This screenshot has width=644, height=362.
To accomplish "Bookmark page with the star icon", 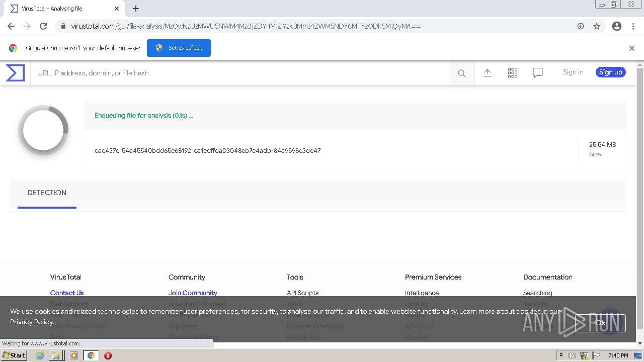I will (597, 26).
